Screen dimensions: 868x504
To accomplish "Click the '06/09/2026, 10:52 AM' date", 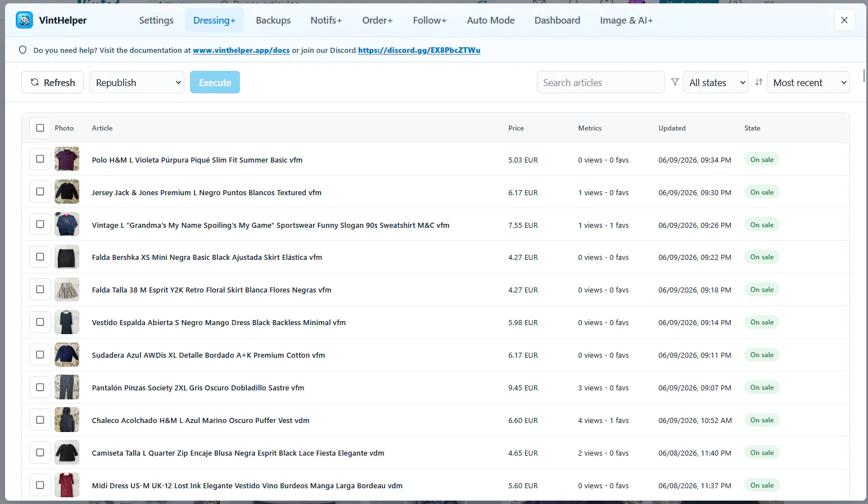I will 695,420.
